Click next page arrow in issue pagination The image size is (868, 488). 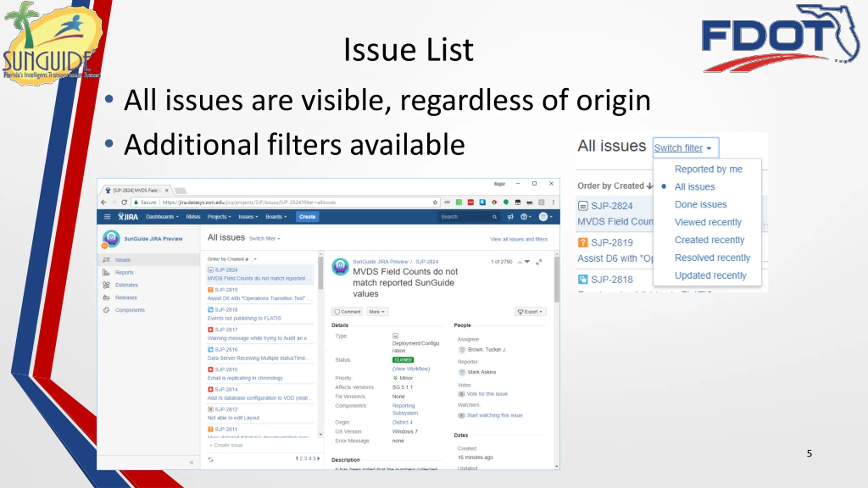tap(318, 459)
